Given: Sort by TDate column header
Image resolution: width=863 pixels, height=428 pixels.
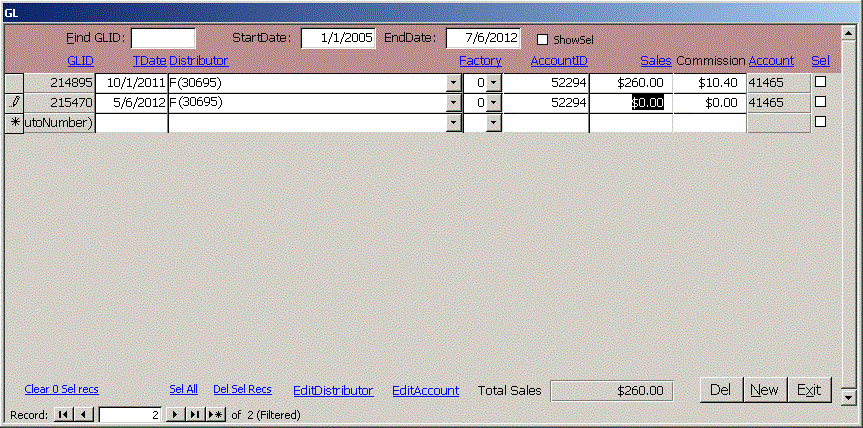Looking at the screenshot, I should click(x=150, y=61).
